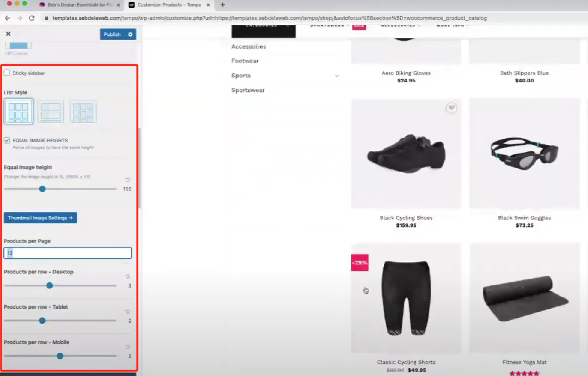Pick the masonry list style icon
The height and width of the screenshot is (376, 588).
(x=83, y=111)
